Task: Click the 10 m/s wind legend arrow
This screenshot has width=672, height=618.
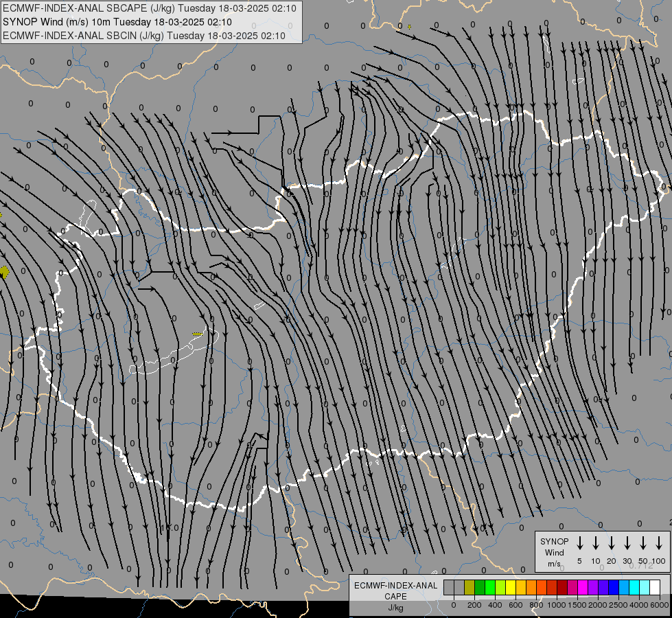Action: pyautogui.click(x=595, y=543)
